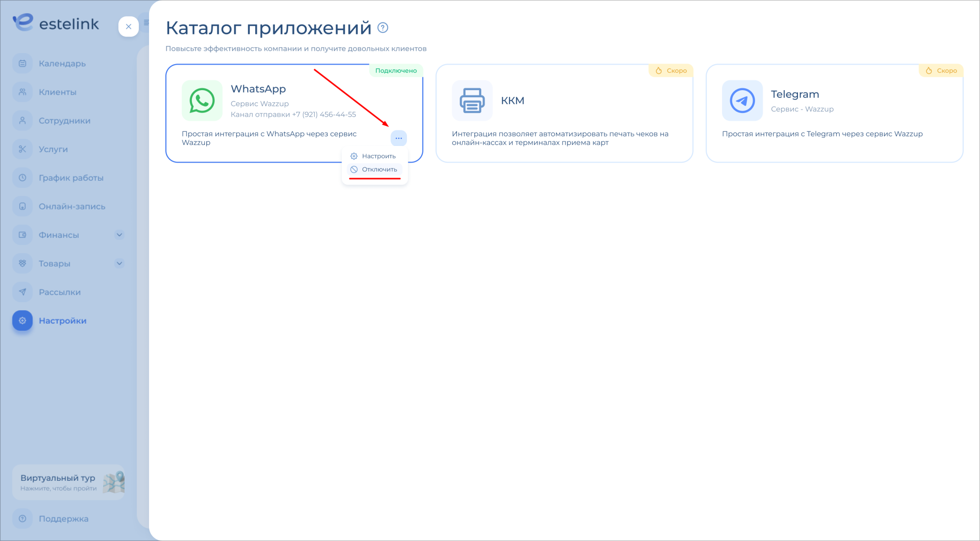Expand the Товары submenu chevron

(x=119, y=263)
